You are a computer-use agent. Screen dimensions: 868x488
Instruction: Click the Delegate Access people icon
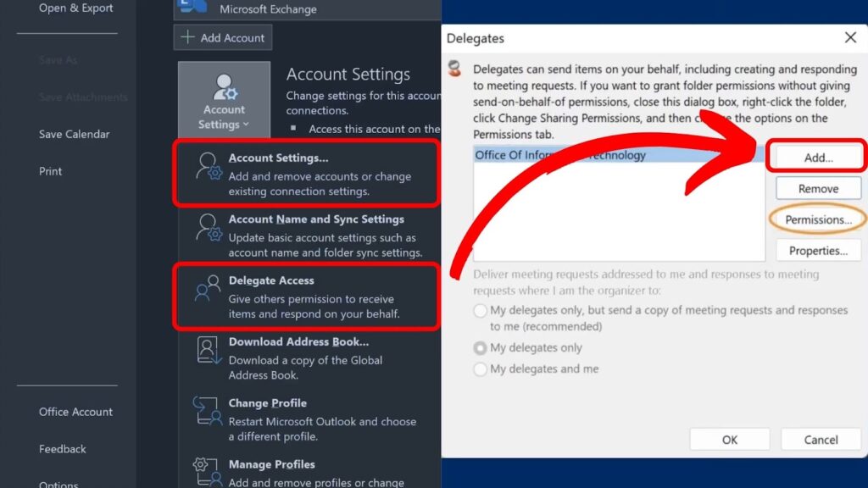[x=209, y=288]
